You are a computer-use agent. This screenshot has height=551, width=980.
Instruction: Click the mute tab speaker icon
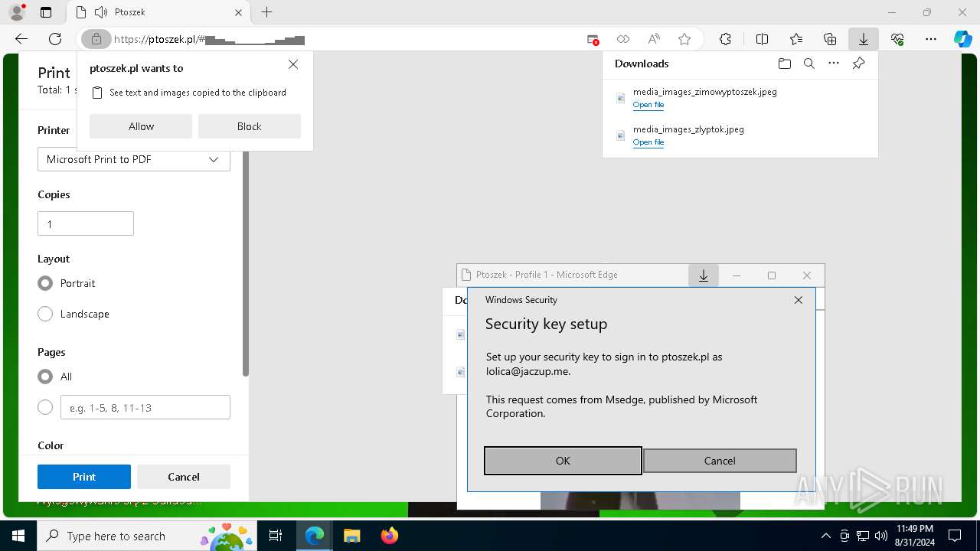tap(101, 12)
